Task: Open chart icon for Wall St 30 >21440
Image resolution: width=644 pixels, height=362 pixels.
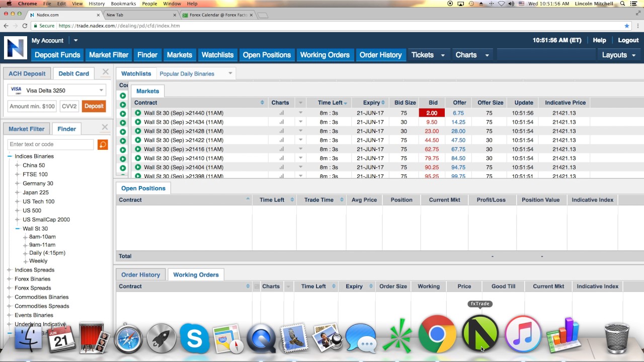Action: click(x=282, y=113)
